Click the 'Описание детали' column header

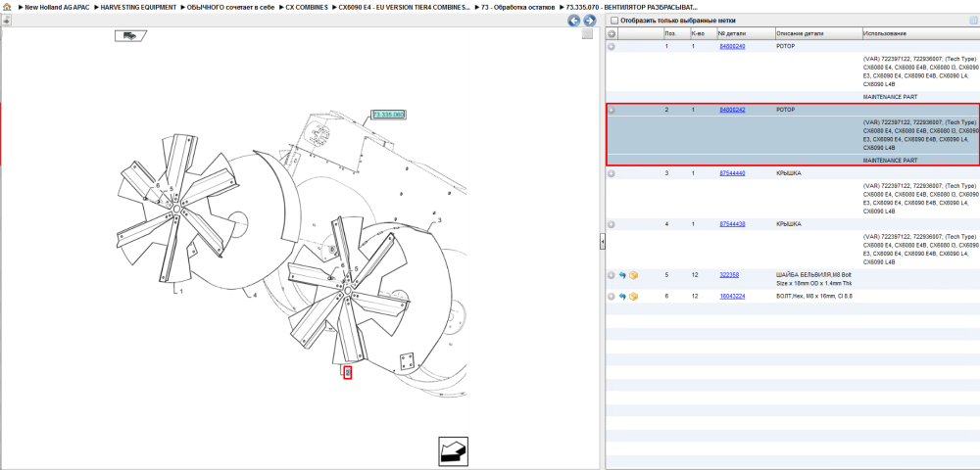coord(818,33)
